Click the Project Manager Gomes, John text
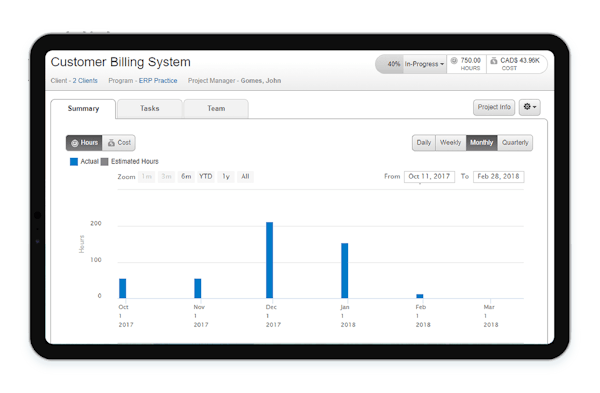The image size is (600, 393). [x=234, y=81]
